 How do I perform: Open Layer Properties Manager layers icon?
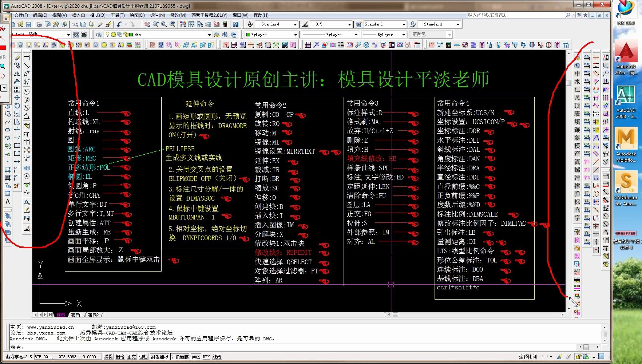[98, 34]
